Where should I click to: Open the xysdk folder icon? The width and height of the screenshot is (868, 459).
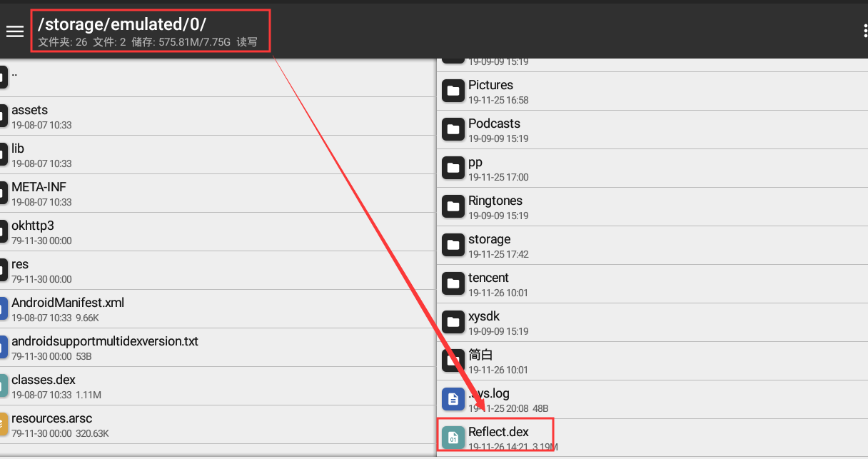(x=453, y=323)
